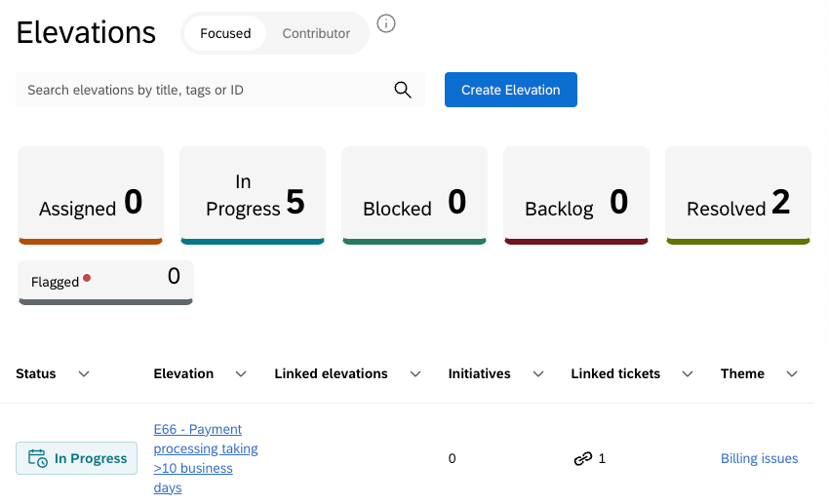
Task: Click the search magnifier icon
Action: [403, 90]
